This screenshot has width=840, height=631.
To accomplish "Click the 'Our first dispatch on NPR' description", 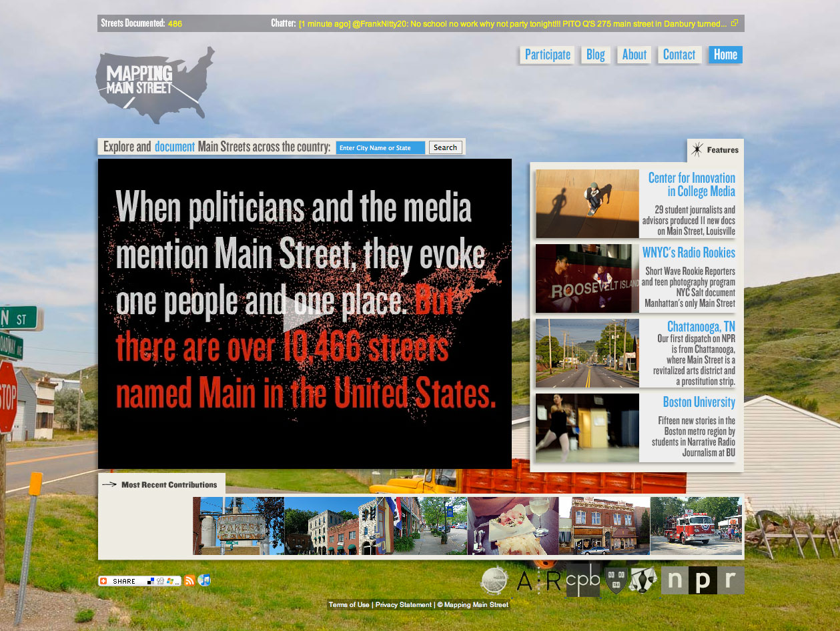I will coord(694,360).
